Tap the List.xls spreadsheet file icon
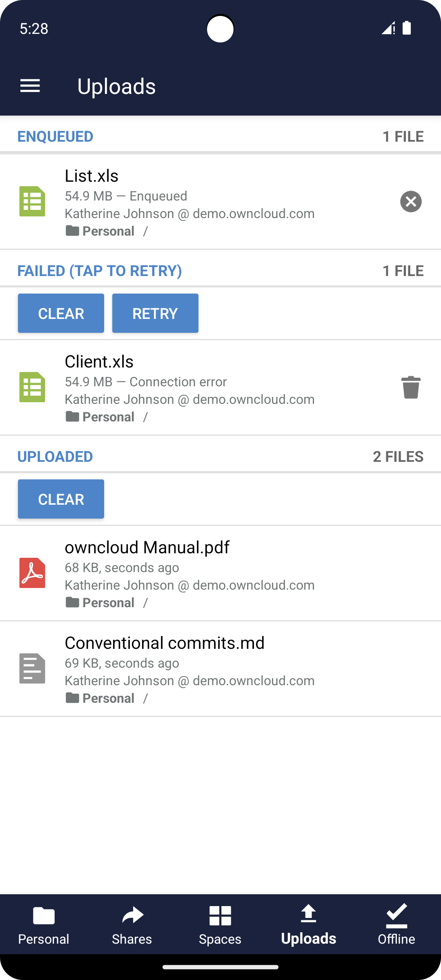441x980 pixels. click(32, 201)
